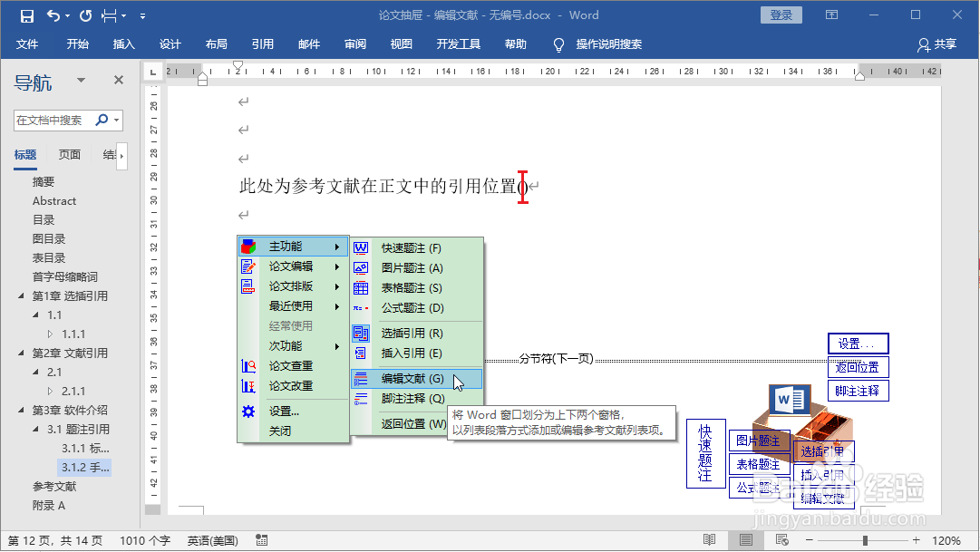
Task: Click the 论文查重 search icon
Action: click(x=248, y=366)
